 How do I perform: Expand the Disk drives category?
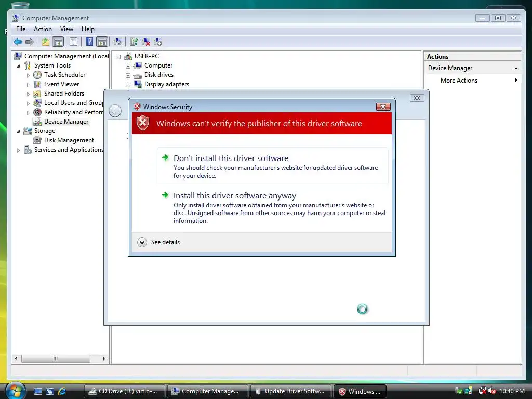pyautogui.click(x=128, y=75)
